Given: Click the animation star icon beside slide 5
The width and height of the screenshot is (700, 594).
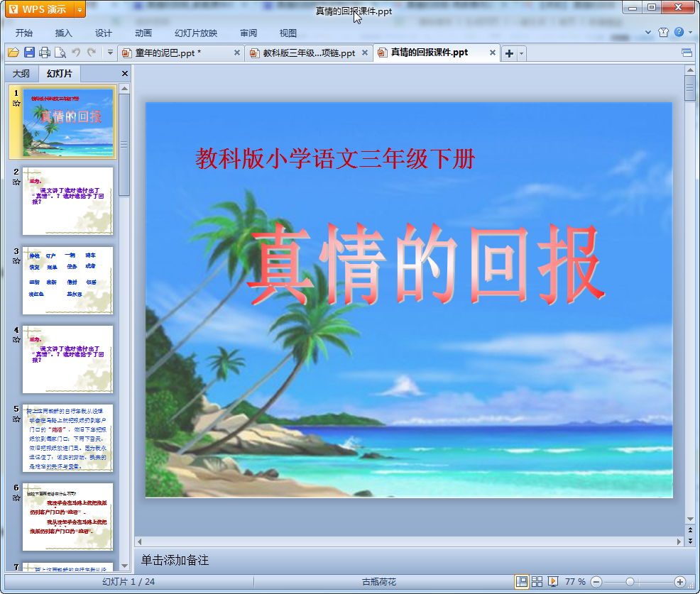Looking at the screenshot, I should pos(16,419).
